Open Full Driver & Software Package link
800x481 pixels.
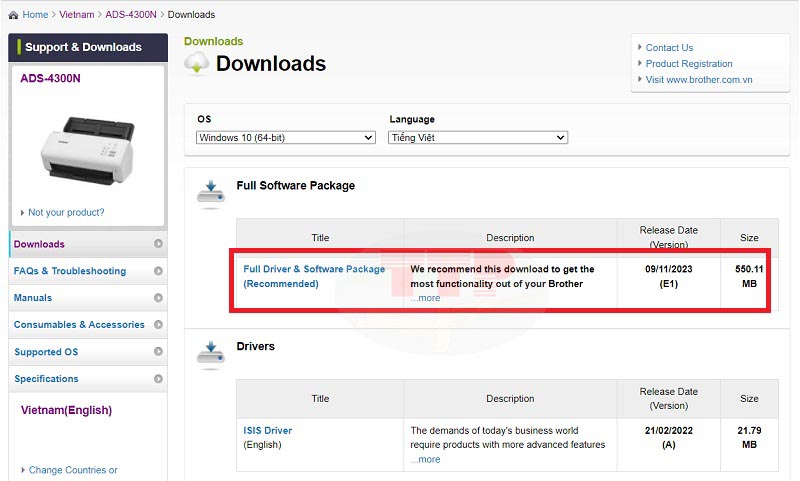tap(314, 270)
